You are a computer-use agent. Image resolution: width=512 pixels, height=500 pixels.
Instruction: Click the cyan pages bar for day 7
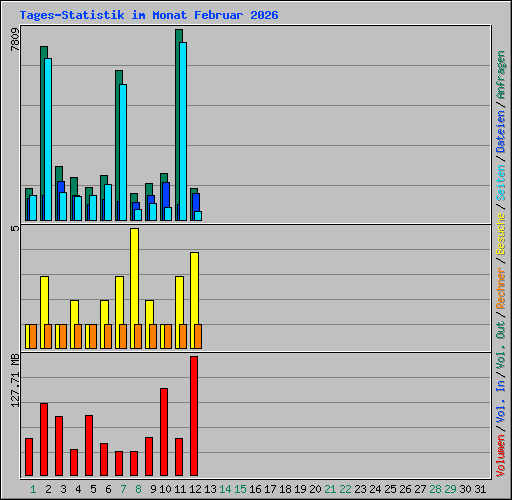point(123,152)
